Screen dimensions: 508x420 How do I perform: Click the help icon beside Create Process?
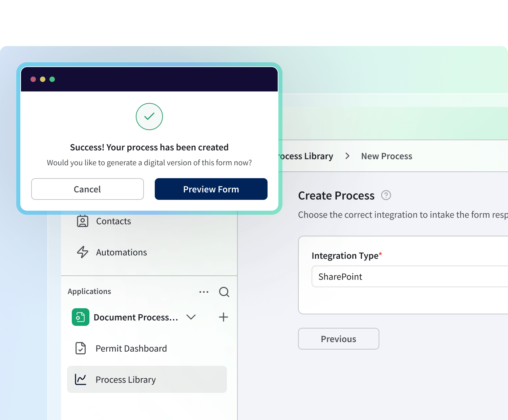(x=386, y=195)
